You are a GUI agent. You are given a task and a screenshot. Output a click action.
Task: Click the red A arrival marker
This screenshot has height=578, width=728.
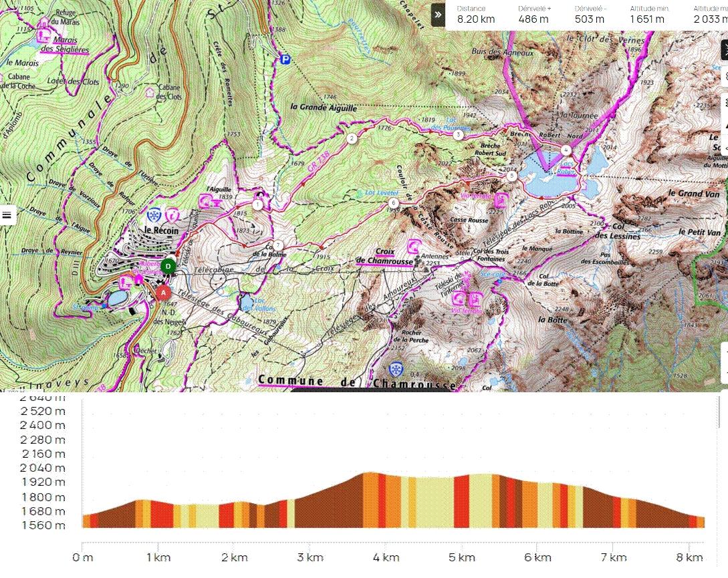click(163, 293)
